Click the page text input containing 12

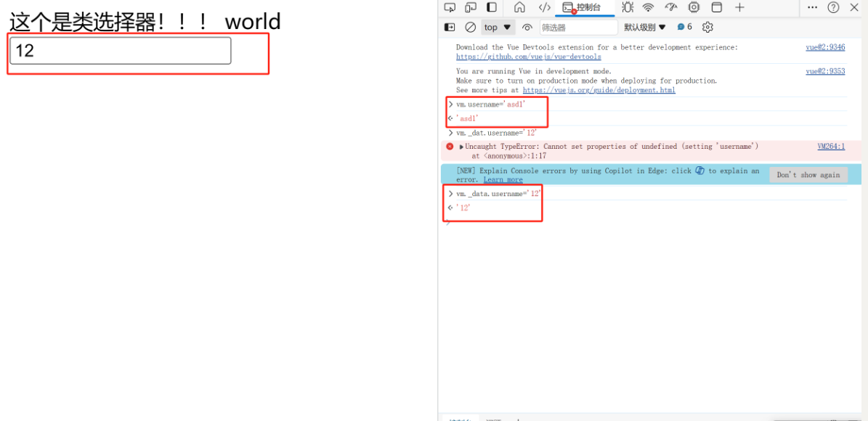pyautogui.click(x=120, y=51)
